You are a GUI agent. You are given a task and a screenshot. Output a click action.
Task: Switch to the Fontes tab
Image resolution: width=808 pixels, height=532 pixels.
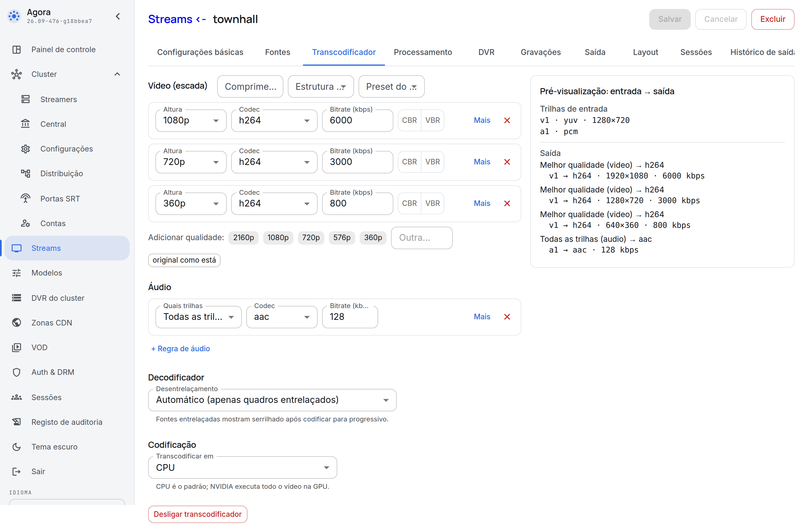[x=277, y=52]
